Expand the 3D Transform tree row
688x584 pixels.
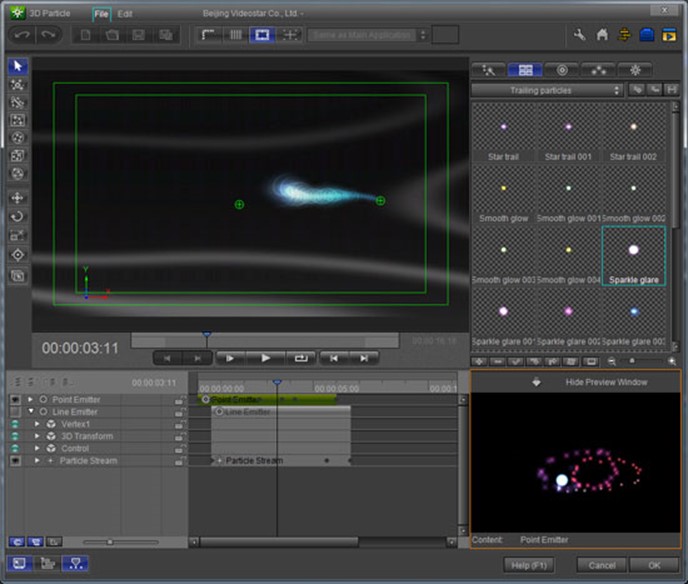[37, 436]
